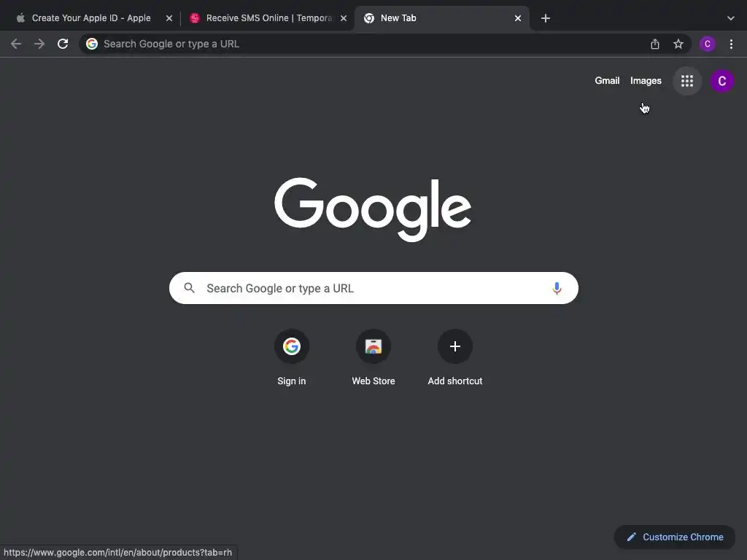Start voice search with the microphone icon
This screenshot has height=560, width=747.
click(x=557, y=288)
